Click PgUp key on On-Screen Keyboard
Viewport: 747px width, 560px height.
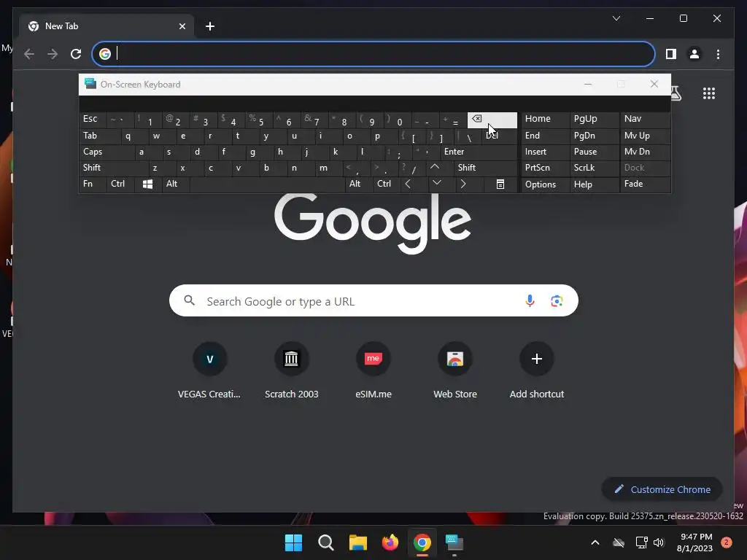pos(595,120)
